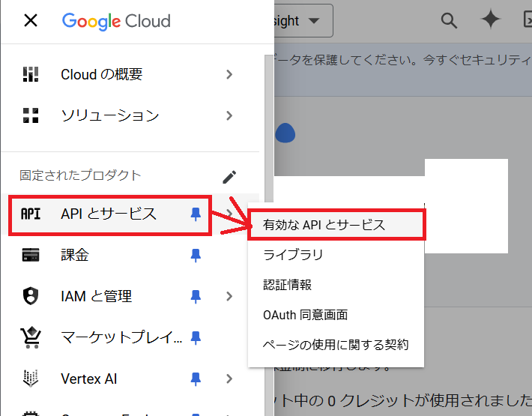532x416 pixels.
Task: Select ライブラリ in the submenu
Action: click(x=336, y=255)
